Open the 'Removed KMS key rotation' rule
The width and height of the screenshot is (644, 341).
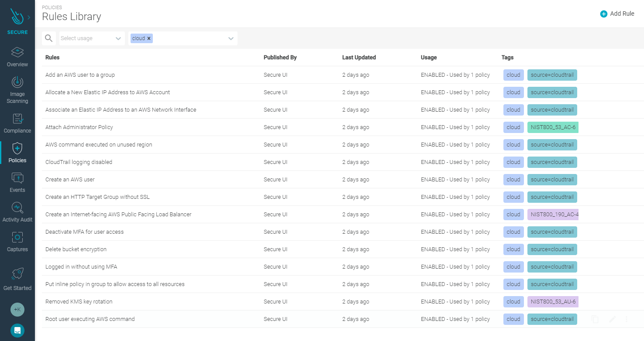click(x=79, y=302)
